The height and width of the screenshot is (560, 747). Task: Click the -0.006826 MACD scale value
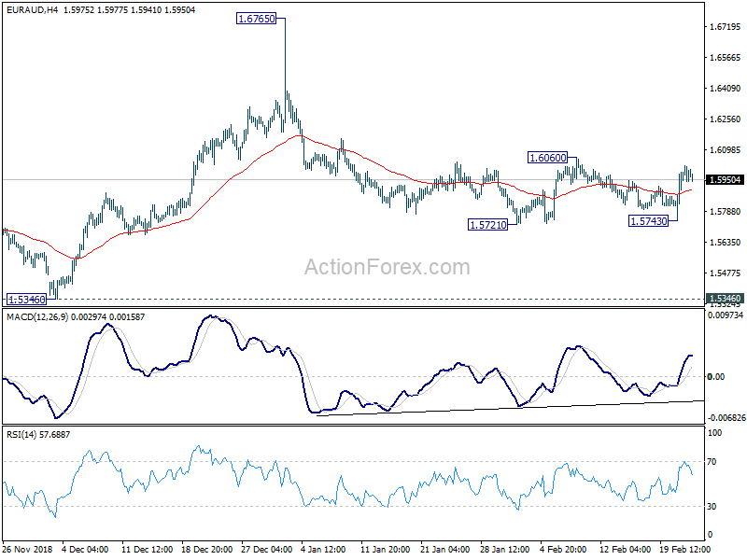point(726,417)
